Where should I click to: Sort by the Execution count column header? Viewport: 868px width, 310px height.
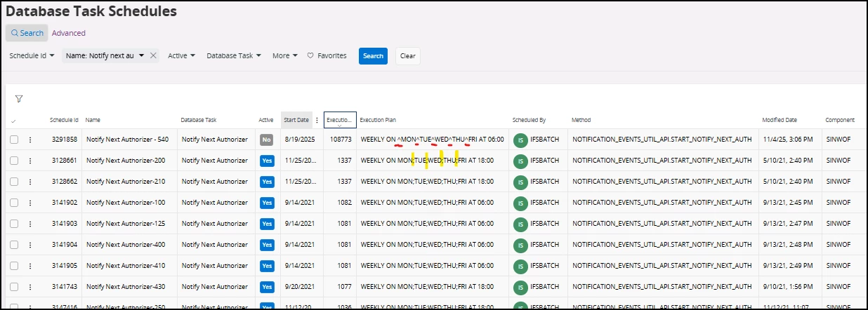tap(340, 121)
